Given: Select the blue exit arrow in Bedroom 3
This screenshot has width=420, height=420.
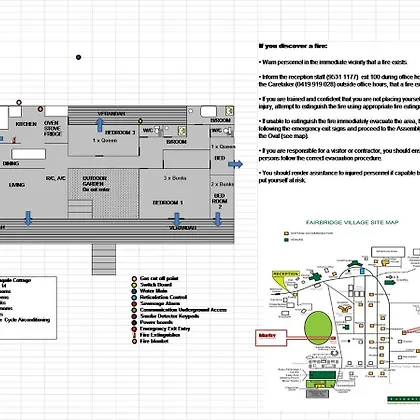Looking at the screenshot, I should pos(100,125).
